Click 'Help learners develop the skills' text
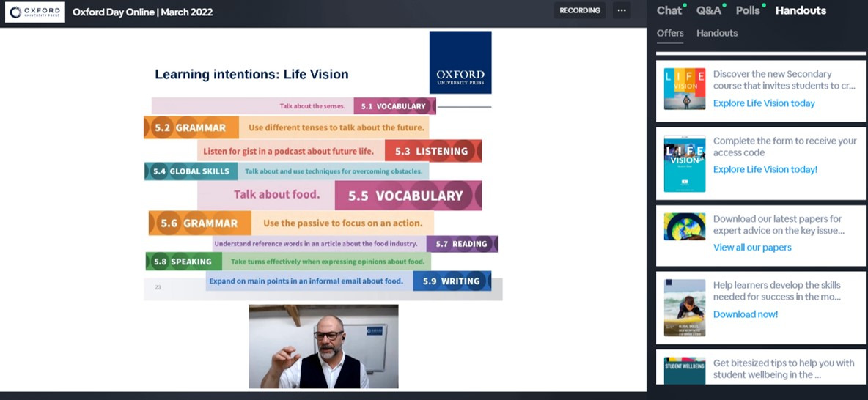 [776, 291]
